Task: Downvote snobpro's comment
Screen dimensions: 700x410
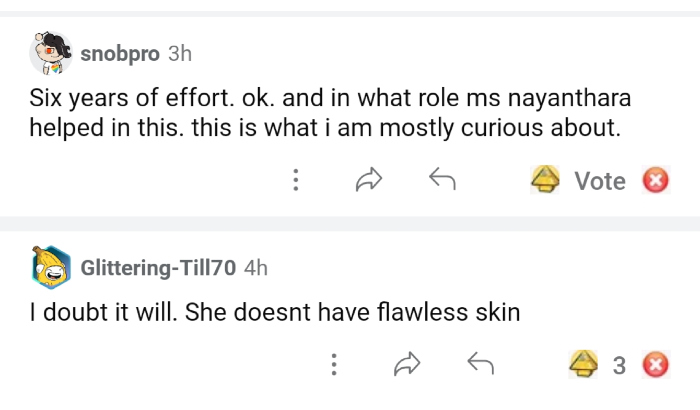Action: click(655, 180)
